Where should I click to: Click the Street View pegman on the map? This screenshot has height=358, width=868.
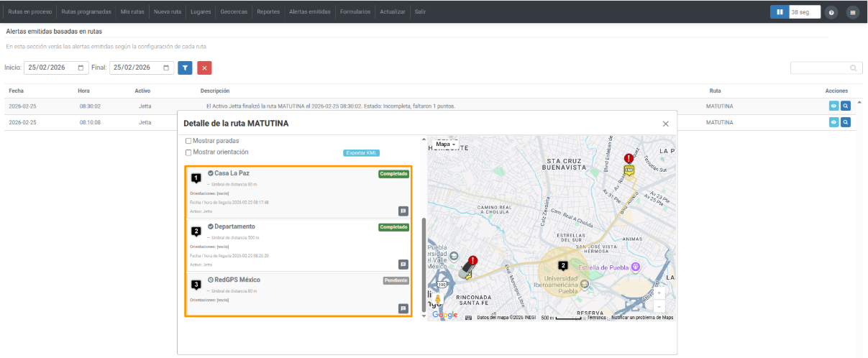coord(438,300)
